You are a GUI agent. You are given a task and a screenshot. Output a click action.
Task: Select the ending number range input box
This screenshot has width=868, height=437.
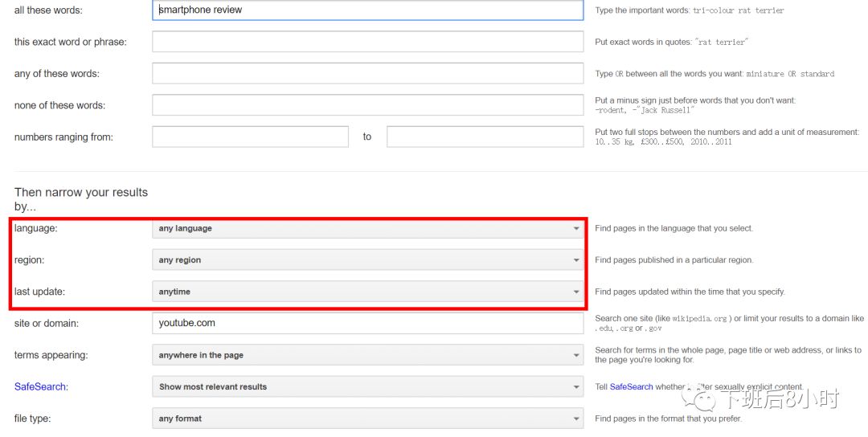(x=485, y=137)
